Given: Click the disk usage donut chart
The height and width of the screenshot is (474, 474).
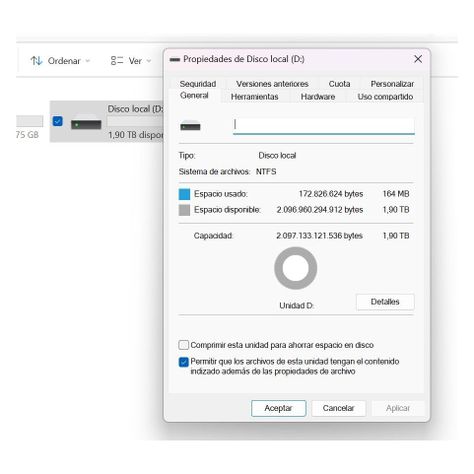Looking at the screenshot, I should (296, 268).
